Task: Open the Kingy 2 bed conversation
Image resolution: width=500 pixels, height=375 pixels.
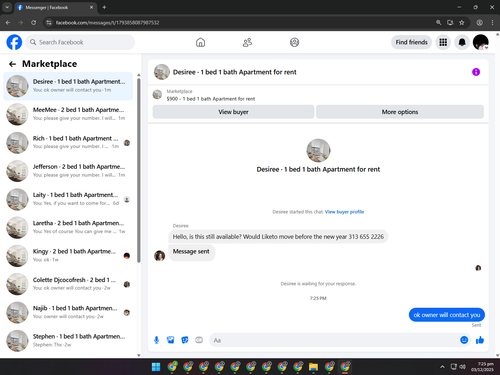Action: [x=68, y=256]
